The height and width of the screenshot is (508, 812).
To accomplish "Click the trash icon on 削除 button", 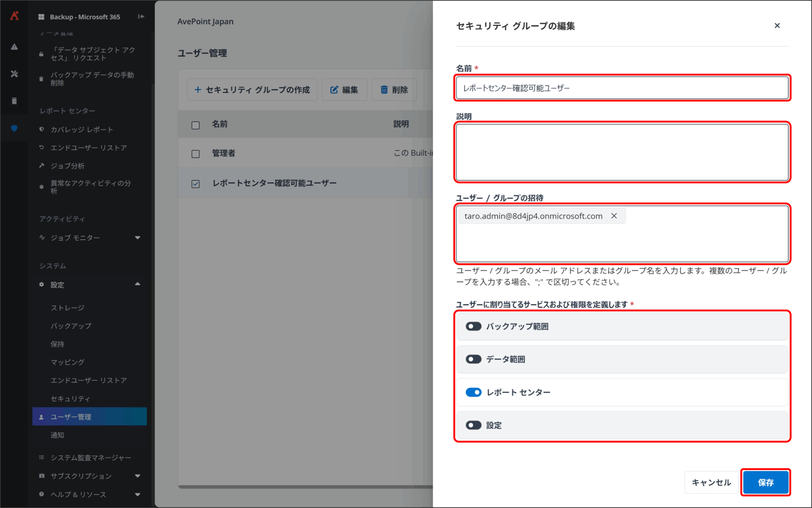I will pos(384,90).
